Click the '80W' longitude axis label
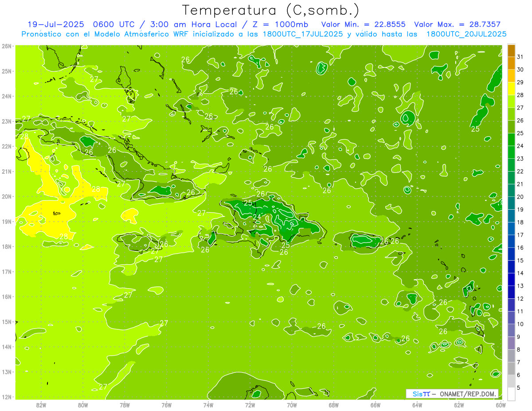Viewport: 532px width, 411px height. click(x=83, y=405)
